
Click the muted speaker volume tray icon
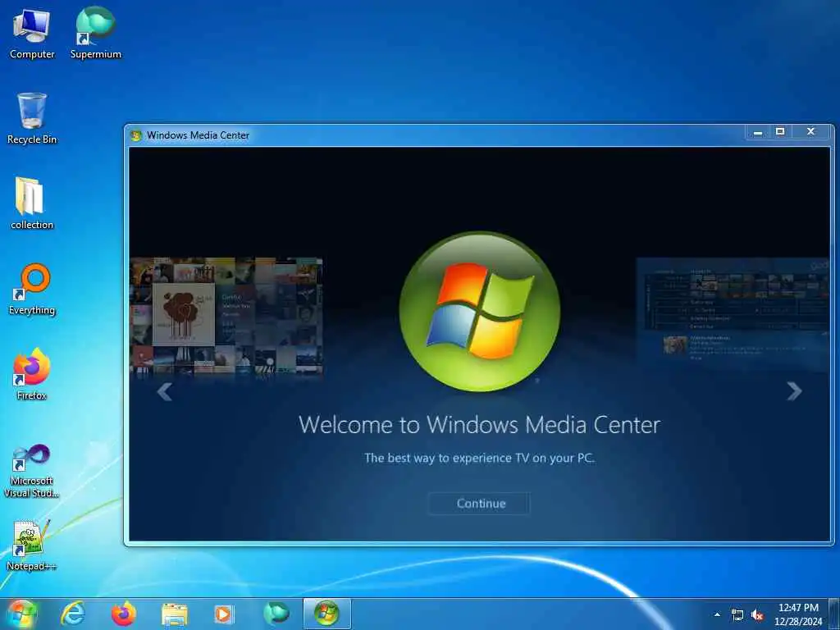click(757, 615)
